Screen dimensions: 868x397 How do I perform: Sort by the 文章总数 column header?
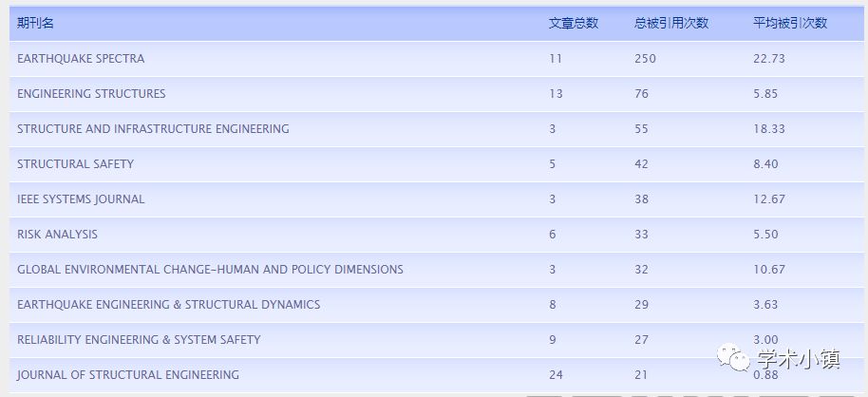coord(574,24)
